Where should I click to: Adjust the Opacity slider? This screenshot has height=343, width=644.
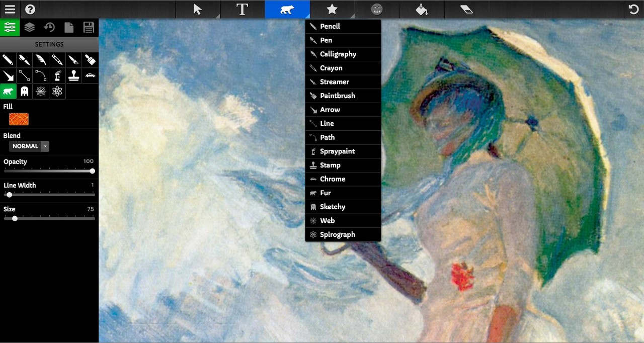click(x=92, y=171)
